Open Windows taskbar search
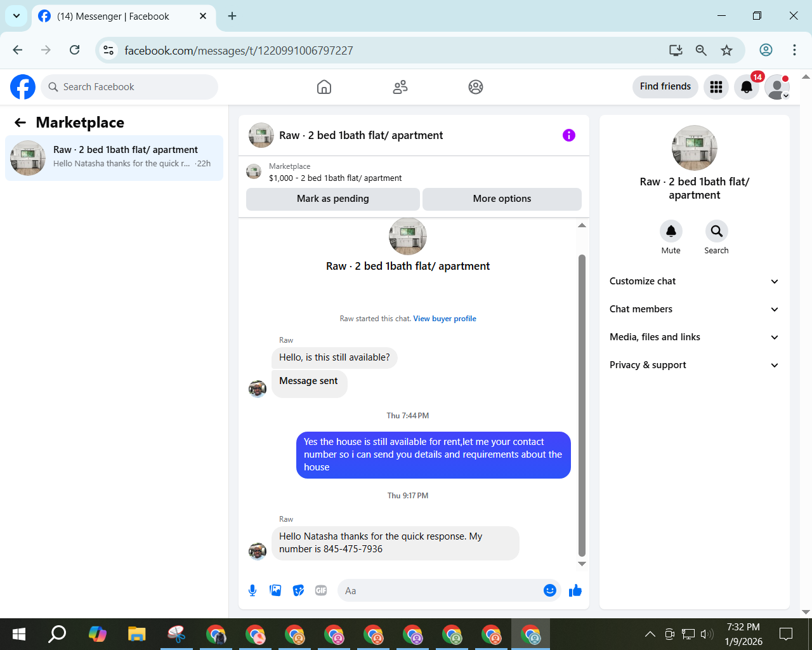Screen dimensions: 812x650 (58, 633)
